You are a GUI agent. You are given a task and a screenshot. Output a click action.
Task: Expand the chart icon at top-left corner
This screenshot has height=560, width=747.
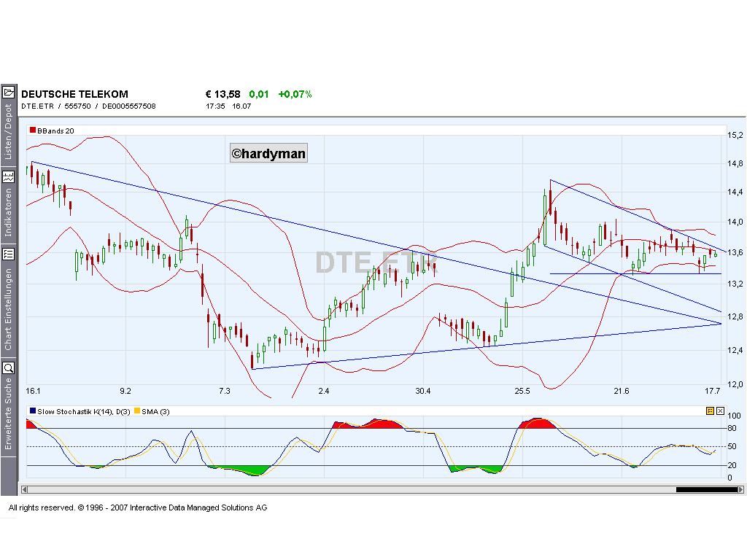[9, 92]
